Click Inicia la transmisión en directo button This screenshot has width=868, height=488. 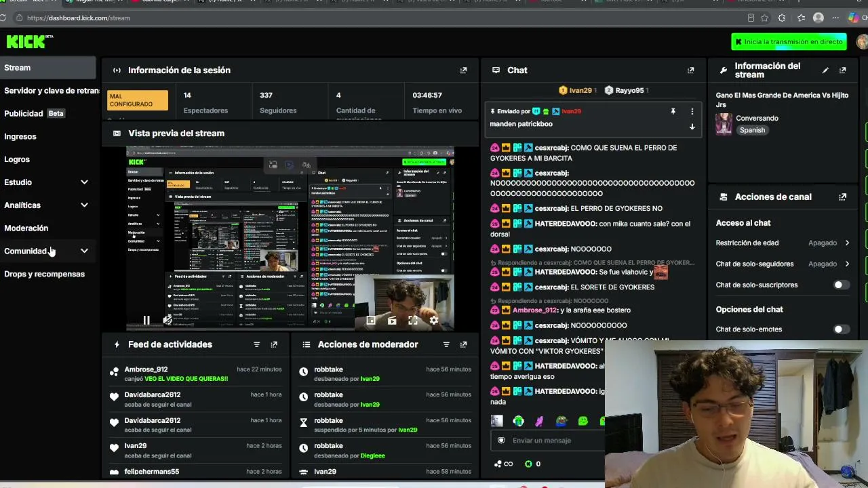(789, 42)
